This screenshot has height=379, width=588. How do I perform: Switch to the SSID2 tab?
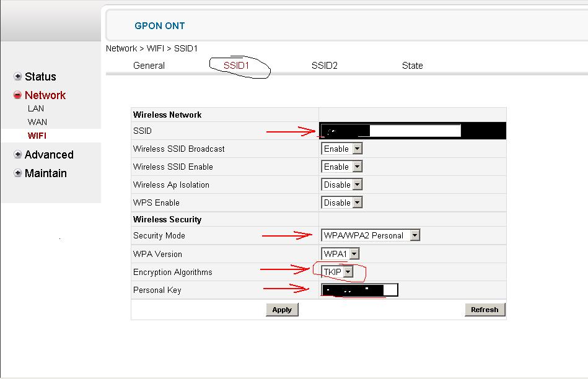pos(324,66)
